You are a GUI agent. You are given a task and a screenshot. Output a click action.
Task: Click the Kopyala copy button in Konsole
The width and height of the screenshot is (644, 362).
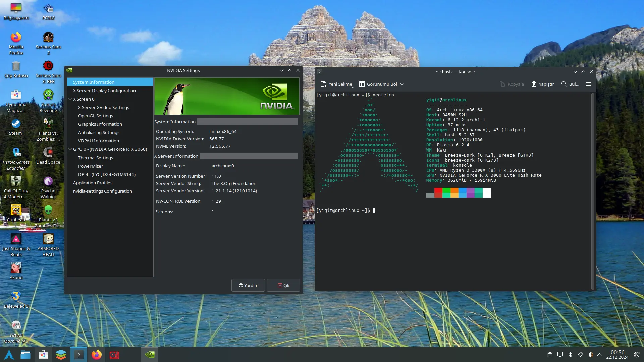(x=512, y=84)
